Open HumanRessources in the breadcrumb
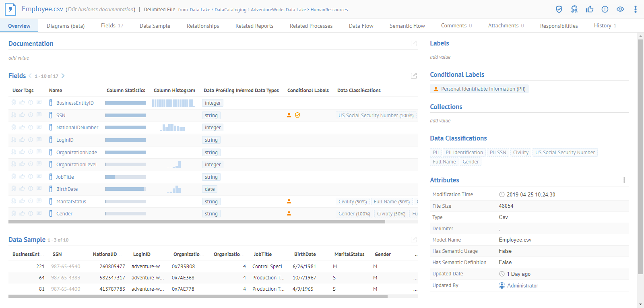The width and height of the screenshot is (644, 308). [x=329, y=10]
